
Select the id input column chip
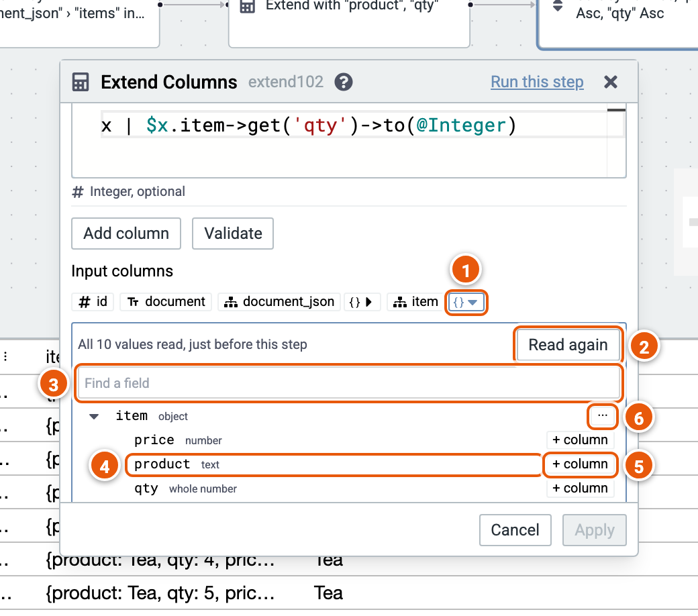(x=93, y=302)
